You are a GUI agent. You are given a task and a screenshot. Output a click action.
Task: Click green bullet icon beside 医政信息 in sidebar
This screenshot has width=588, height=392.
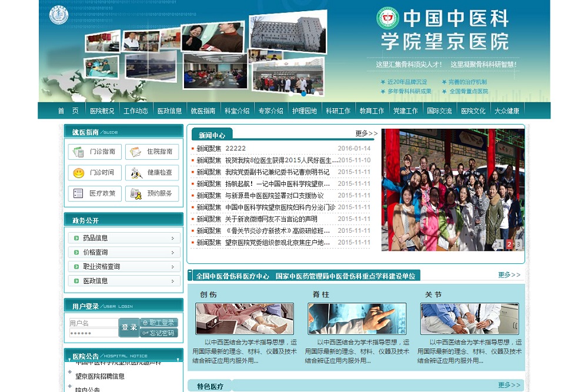[76, 281]
